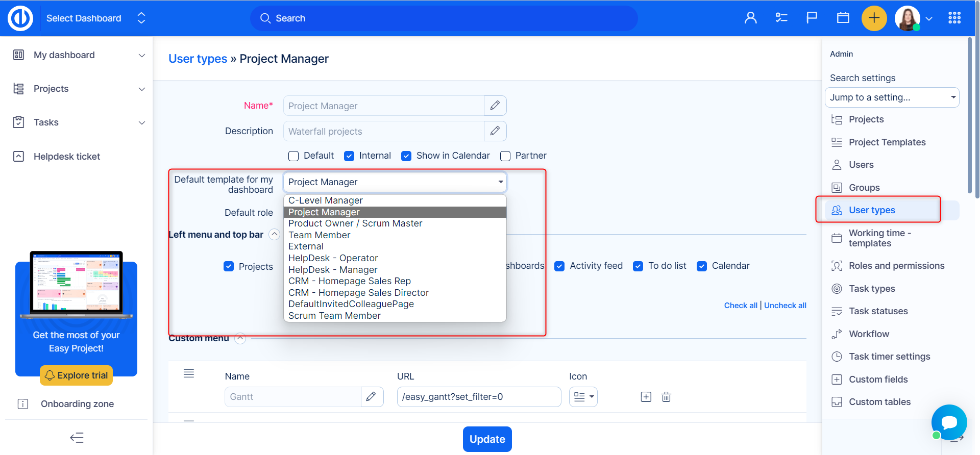Open the calendar icon in top bar
This screenshot has height=455, width=980.
pos(843,18)
